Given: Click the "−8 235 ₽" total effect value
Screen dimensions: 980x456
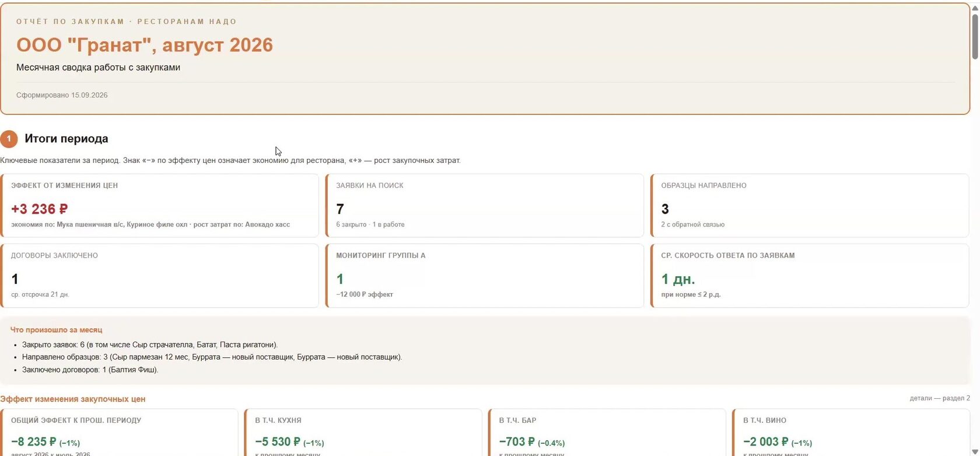Looking at the screenshot, I should [x=34, y=442].
